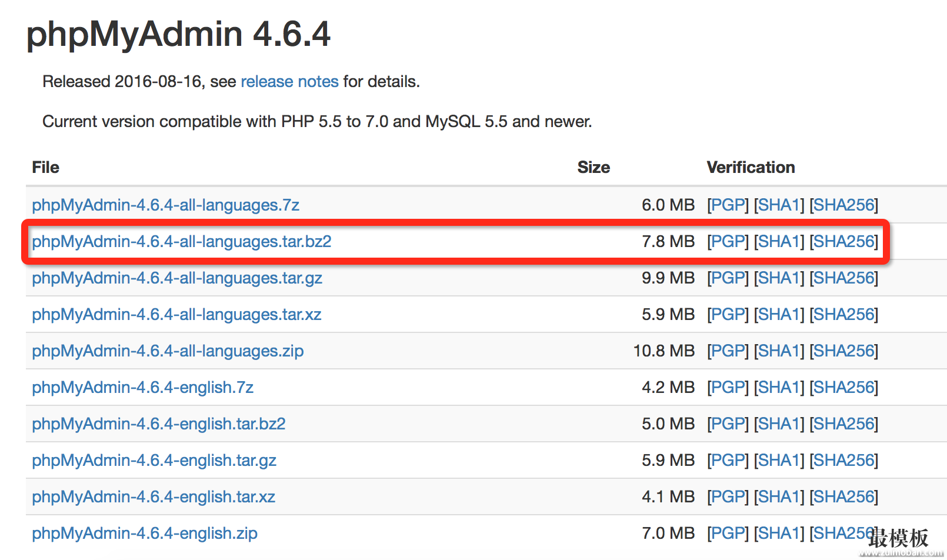Click the File column header
The width and height of the screenshot is (947, 560).
[45, 167]
